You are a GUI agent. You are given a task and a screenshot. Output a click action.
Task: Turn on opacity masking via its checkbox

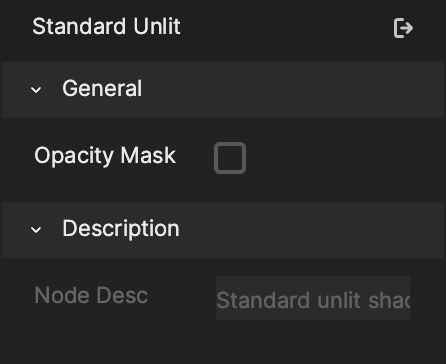point(230,158)
